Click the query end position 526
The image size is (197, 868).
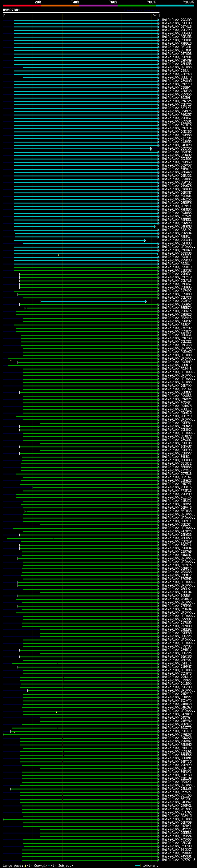point(155,15)
